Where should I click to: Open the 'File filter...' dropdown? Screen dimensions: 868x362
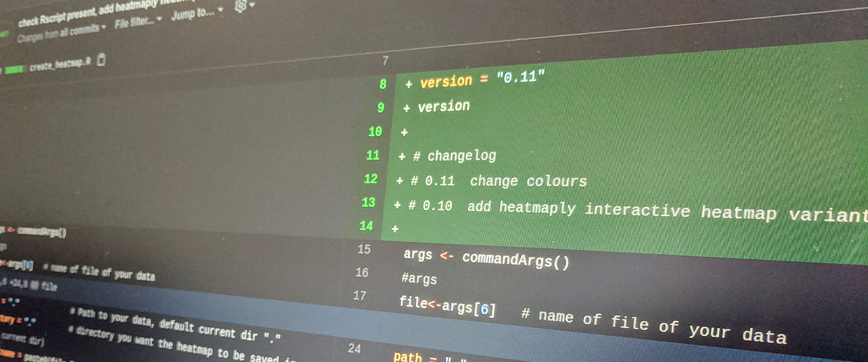(x=138, y=23)
